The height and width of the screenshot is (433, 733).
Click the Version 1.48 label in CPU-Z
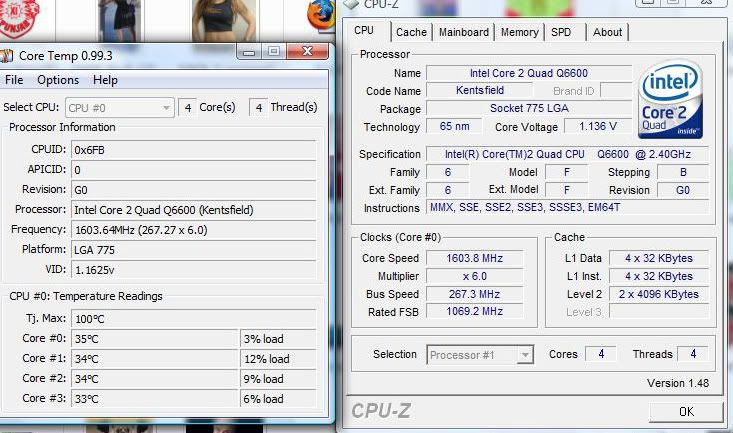click(678, 383)
